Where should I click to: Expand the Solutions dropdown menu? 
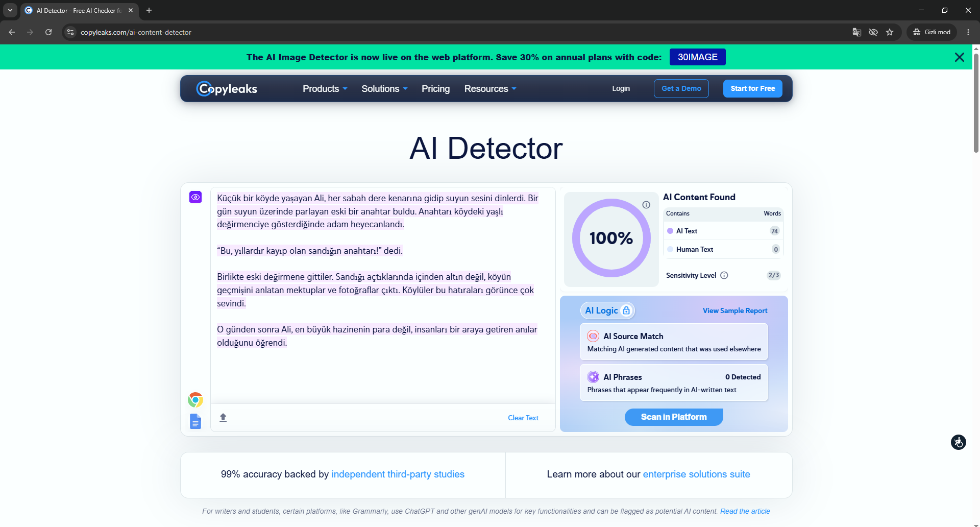pos(384,89)
